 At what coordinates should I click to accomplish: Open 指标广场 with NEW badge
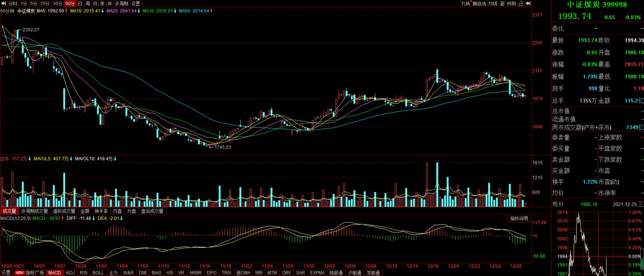(x=30, y=273)
